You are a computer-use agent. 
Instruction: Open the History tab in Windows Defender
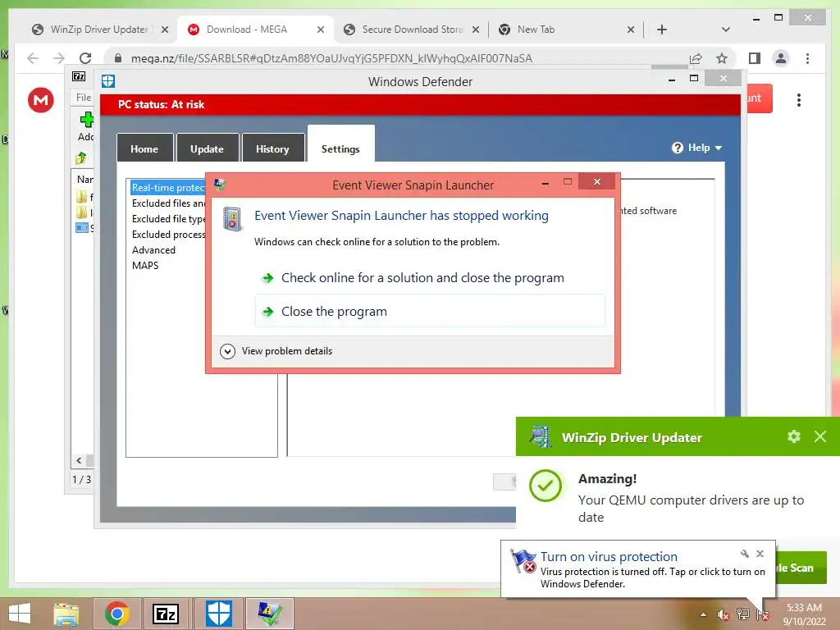point(272,148)
